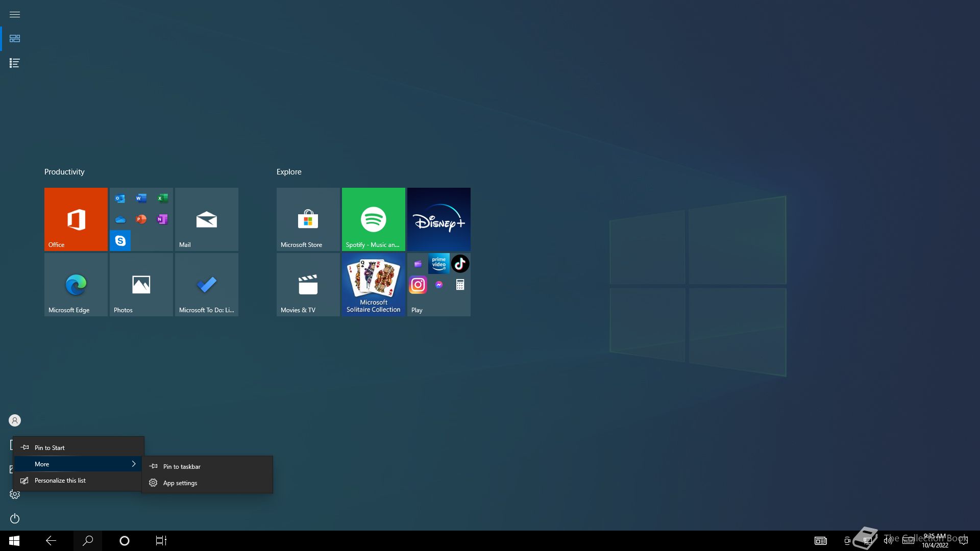The width and height of the screenshot is (980, 551).
Task: Select Pin to Start in context menu
Action: [79, 448]
